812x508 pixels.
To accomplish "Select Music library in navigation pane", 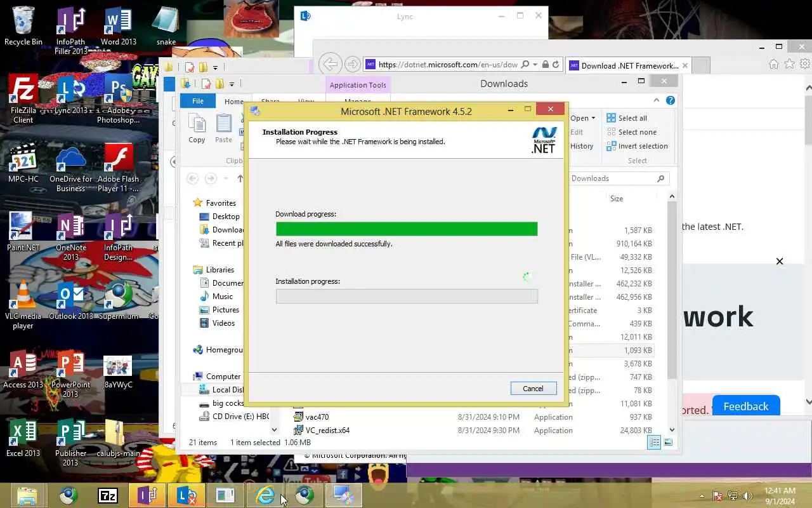I will (216, 297).
